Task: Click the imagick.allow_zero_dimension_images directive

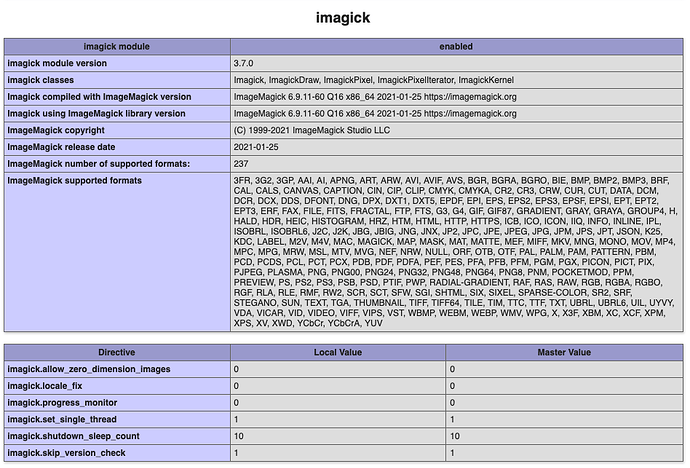Action: pyautogui.click(x=90, y=369)
